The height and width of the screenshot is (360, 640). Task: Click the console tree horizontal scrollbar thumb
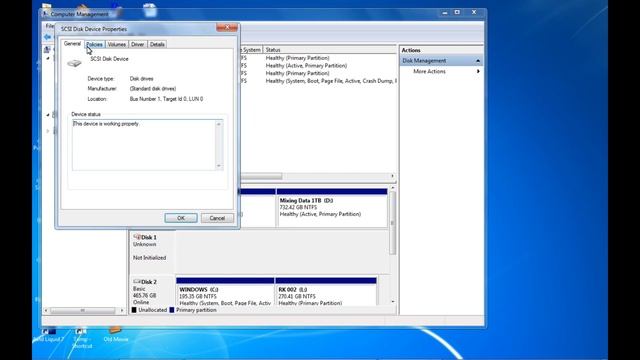(82, 311)
